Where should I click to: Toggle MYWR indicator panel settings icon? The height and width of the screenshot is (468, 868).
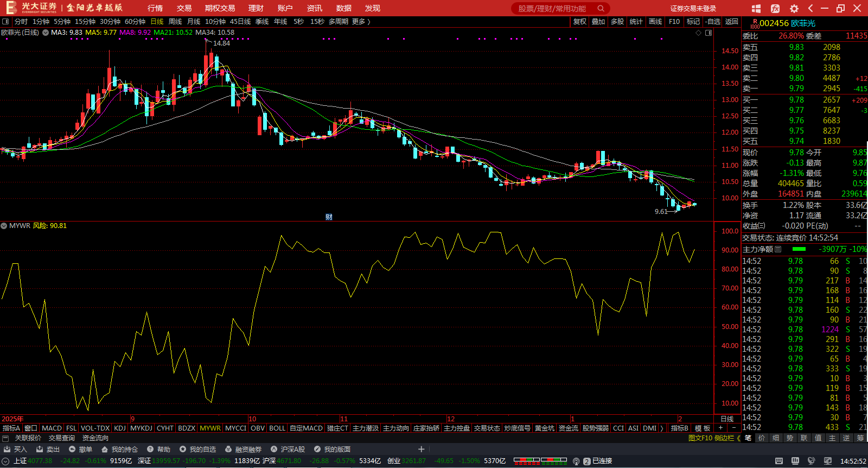[x=4, y=226]
